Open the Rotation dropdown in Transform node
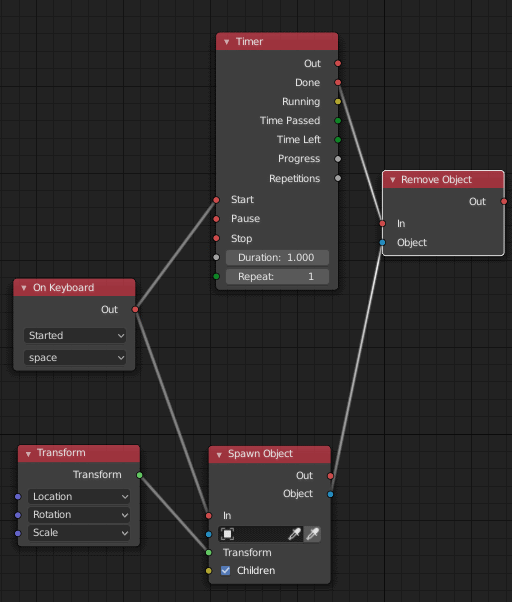This screenshot has height=602, width=512. tap(79, 514)
